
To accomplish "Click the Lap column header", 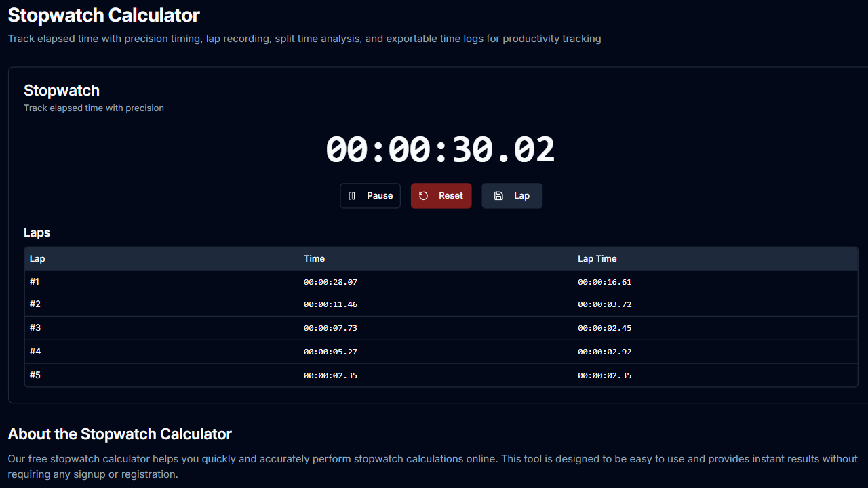I will tap(37, 258).
